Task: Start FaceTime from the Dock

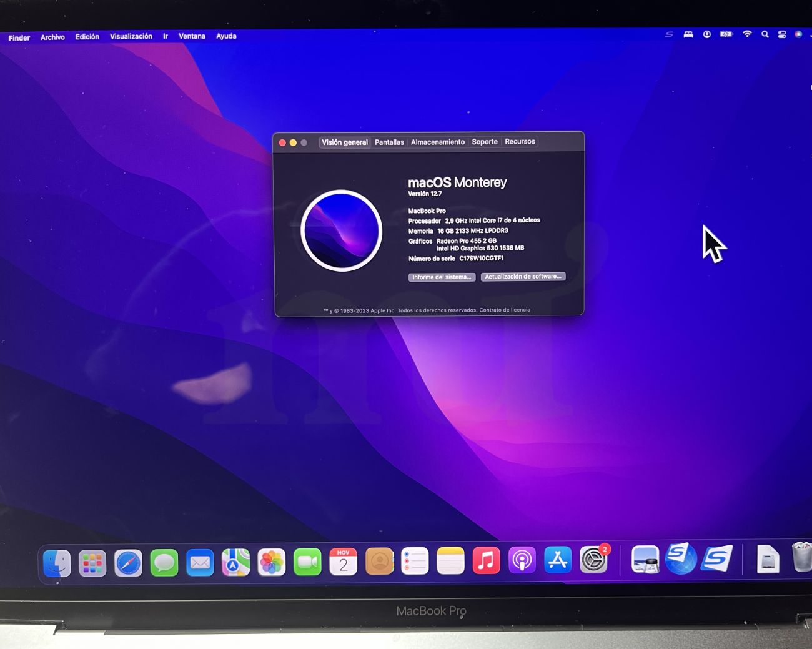Action: (307, 563)
